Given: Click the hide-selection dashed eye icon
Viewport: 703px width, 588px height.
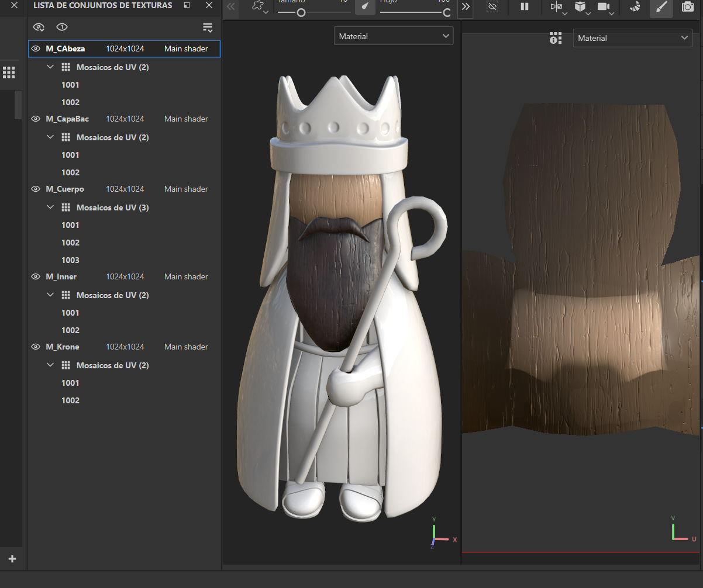Looking at the screenshot, I should tap(492, 7).
